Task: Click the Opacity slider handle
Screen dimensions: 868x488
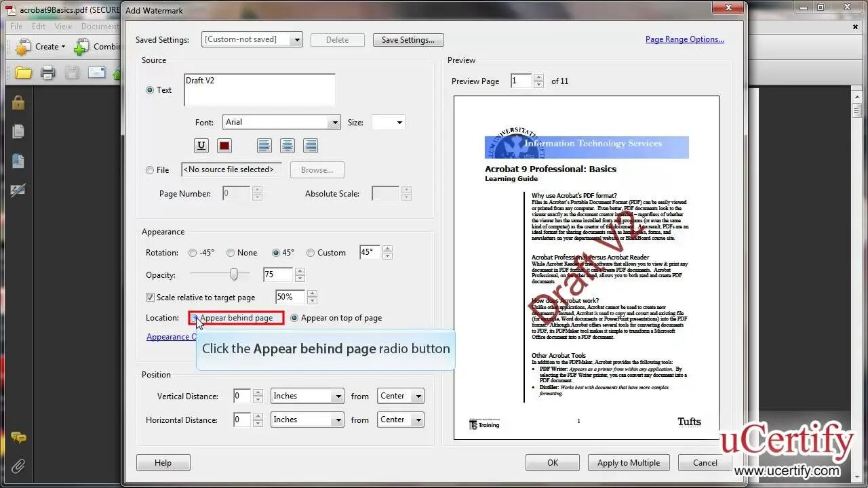Action: tap(234, 274)
